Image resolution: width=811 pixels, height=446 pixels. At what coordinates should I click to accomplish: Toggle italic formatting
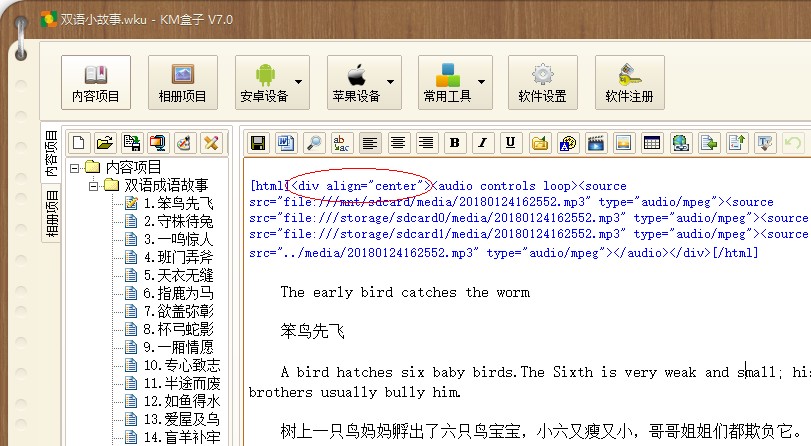click(482, 143)
